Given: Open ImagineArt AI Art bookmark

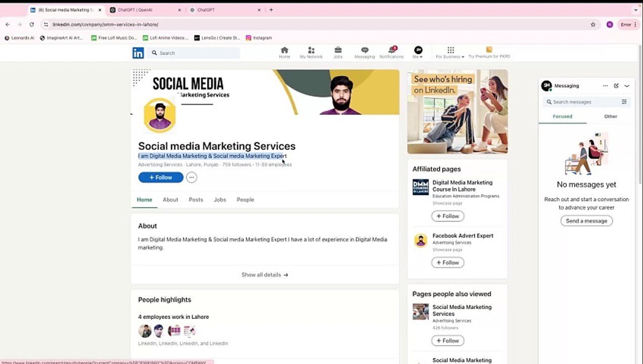Looking at the screenshot, I should [62, 38].
